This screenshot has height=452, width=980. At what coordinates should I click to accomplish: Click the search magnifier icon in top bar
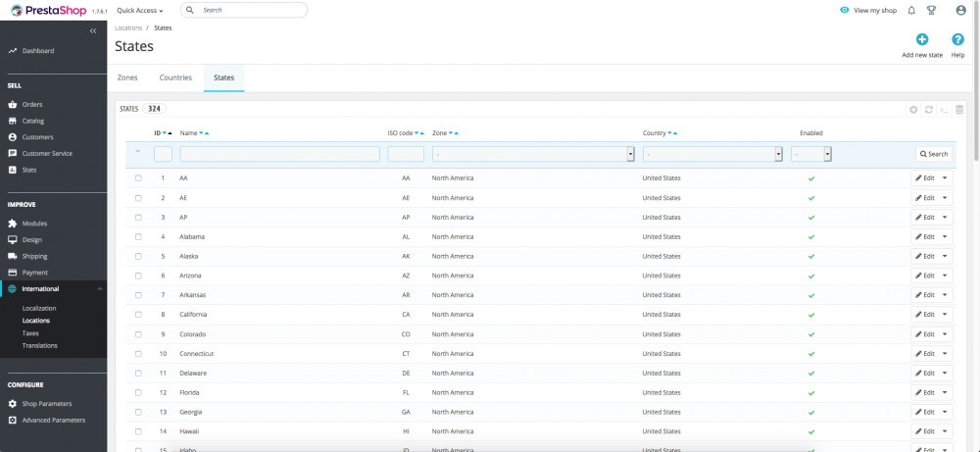(x=190, y=10)
